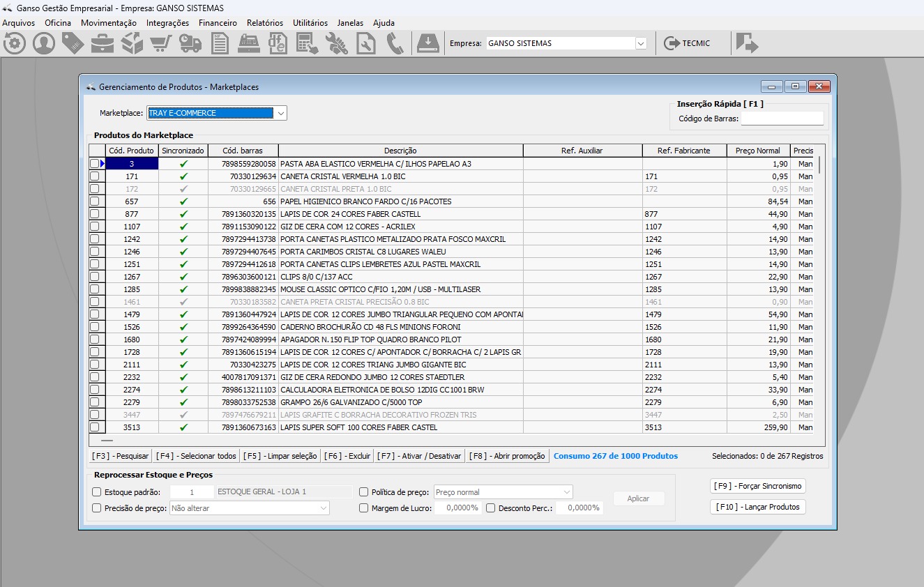Image resolution: width=924 pixels, height=587 pixels.
Task: Click the TECMIC arrow button
Action: (687, 43)
